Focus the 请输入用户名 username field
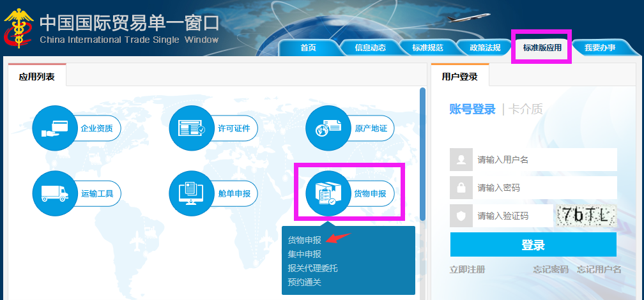The image size is (644, 300). click(544, 160)
